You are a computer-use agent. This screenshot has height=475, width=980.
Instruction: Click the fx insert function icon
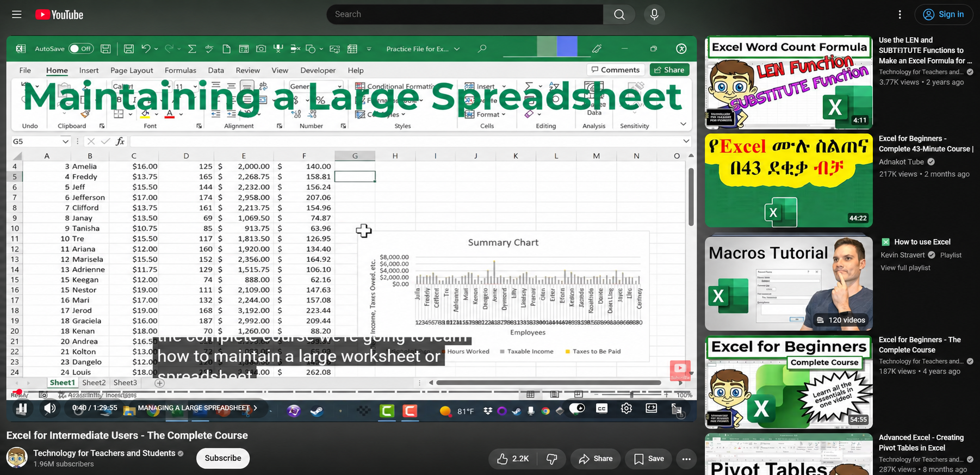[120, 141]
